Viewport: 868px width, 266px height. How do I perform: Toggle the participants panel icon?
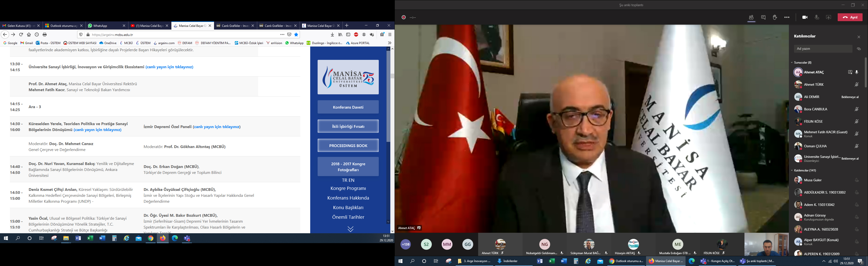tap(751, 17)
